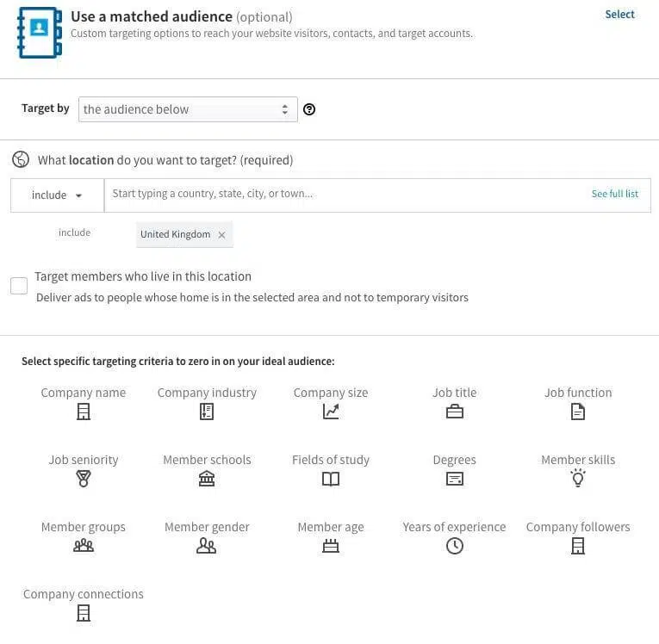Viewport: 659px width, 644px height.
Task: Choose the Company size chart icon
Action: point(331,412)
